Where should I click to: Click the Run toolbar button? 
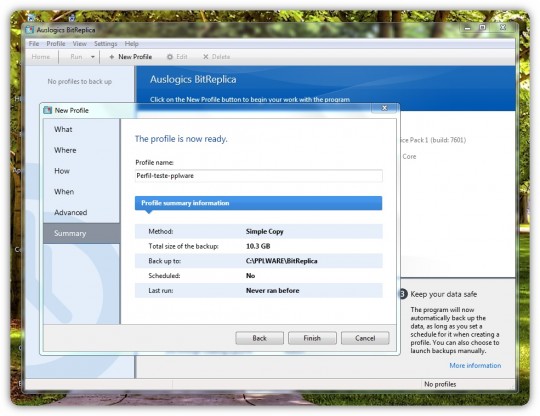tap(76, 57)
